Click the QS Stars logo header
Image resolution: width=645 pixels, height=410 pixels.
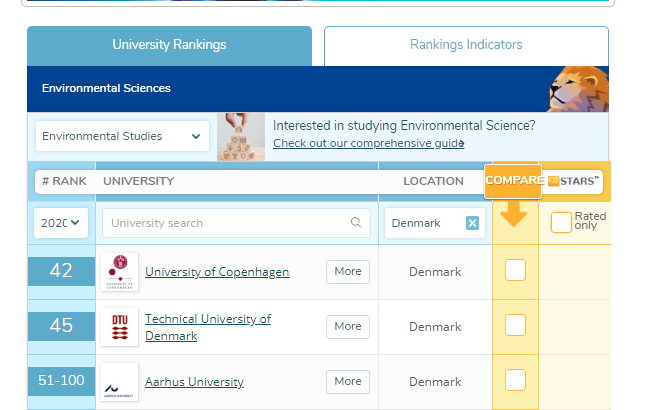click(573, 181)
